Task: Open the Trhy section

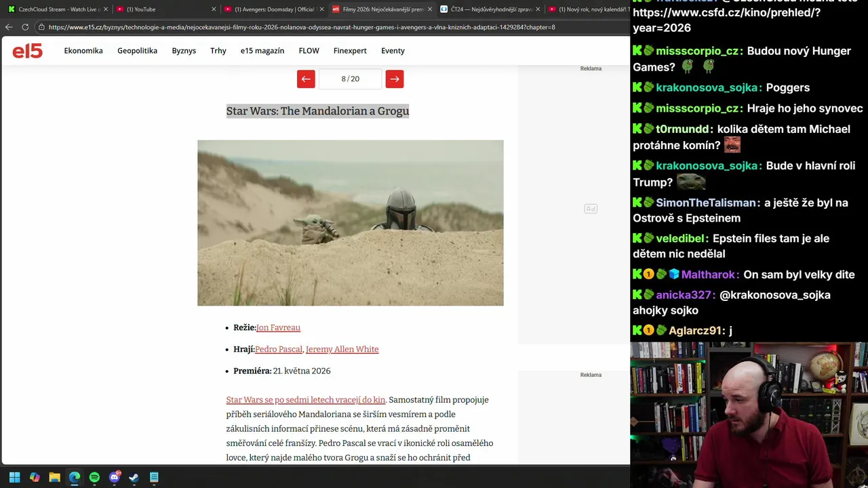Action: (218, 51)
